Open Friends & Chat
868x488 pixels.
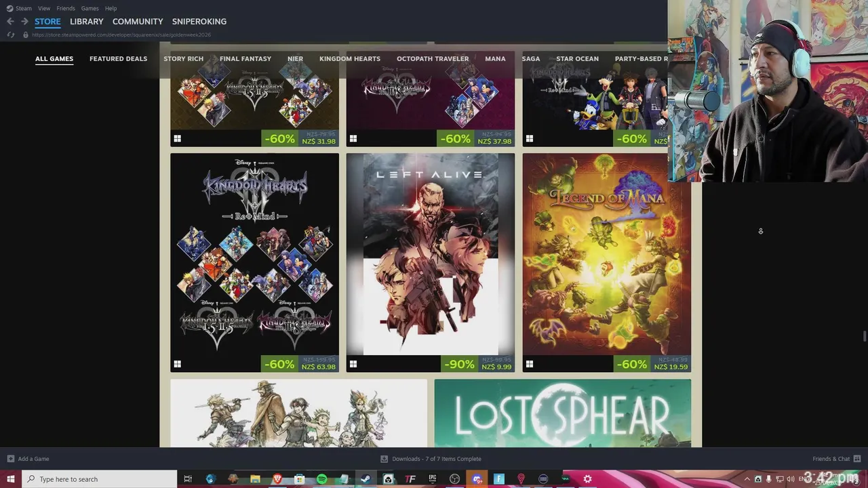(x=836, y=459)
